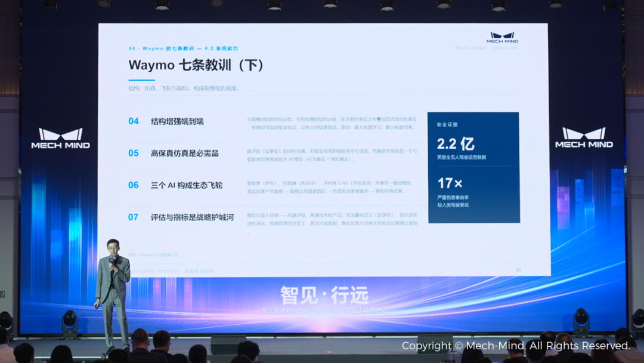644x363 pixels.
Task: Click the Mech Mind logo on right stage panel
Action: (x=584, y=138)
